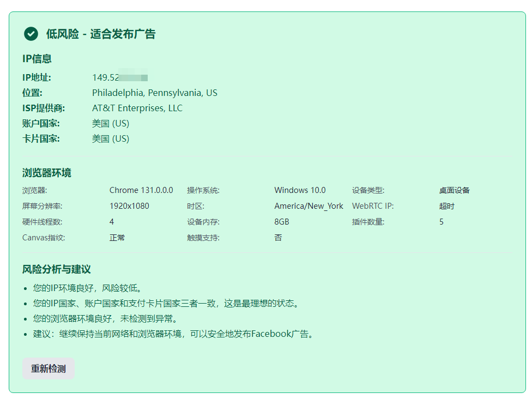The height and width of the screenshot is (405, 532).
Task: Click the location Philadelphia, Pennsylvania, US
Action: pos(155,93)
